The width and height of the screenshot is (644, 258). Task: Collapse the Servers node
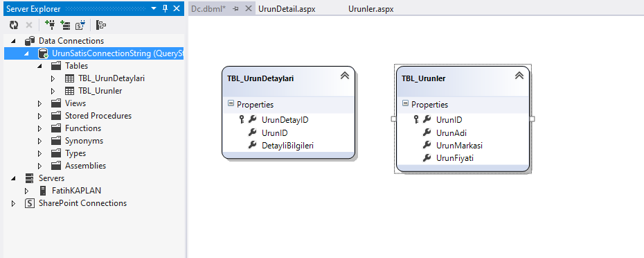tap(14, 178)
